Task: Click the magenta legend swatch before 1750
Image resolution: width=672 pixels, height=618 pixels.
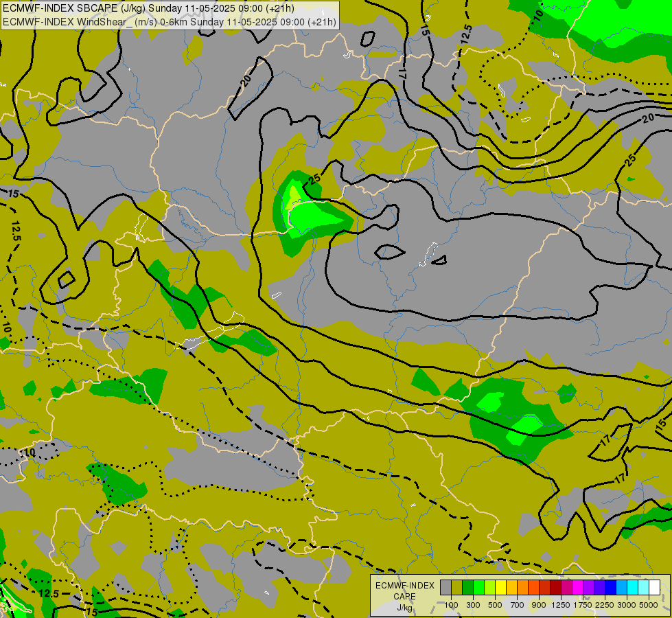Action: pyautogui.click(x=578, y=588)
